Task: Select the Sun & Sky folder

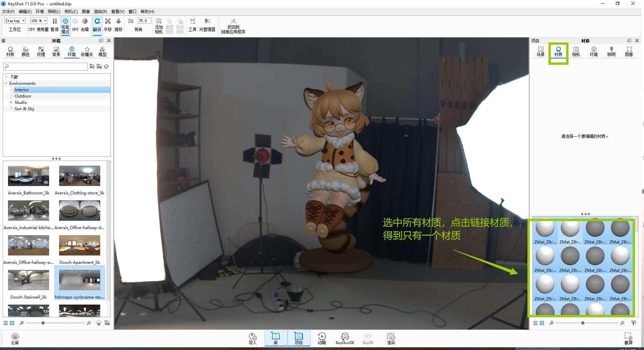Action: click(24, 109)
